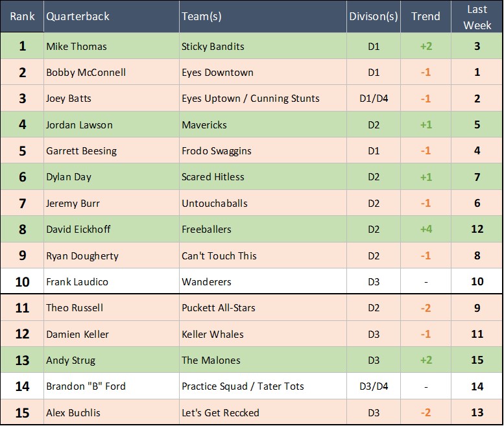This screenshot has height=426, width=504.
Task: Click the Rank column header
Action: [x=22, y=16]
